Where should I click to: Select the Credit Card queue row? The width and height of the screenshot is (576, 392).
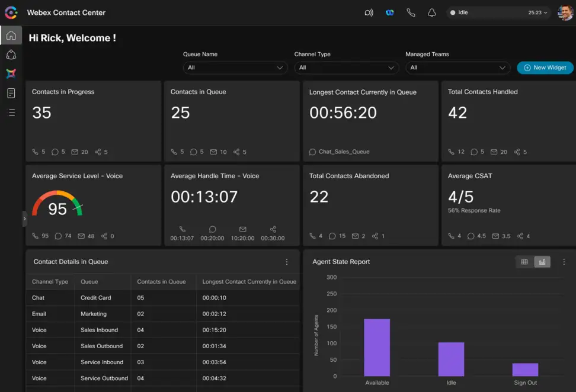pyautogui.click(x=163, y=298)
